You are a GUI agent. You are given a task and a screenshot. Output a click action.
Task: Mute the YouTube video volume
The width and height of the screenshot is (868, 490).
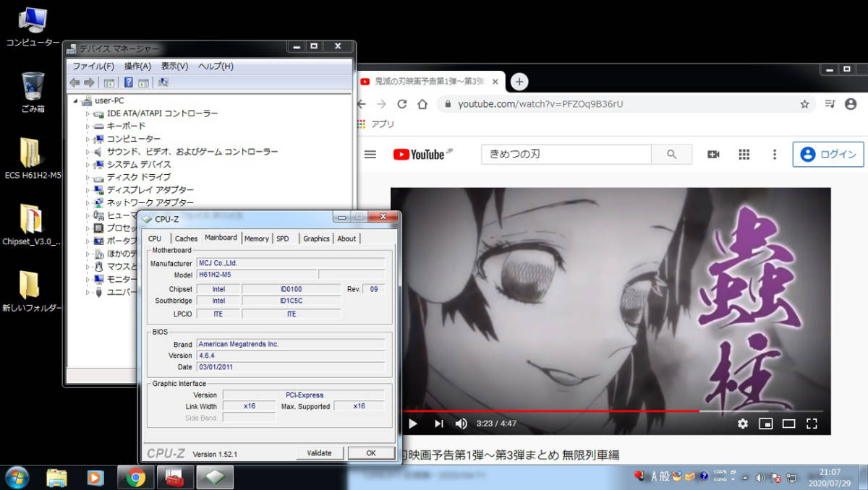click(x=461, y=424)
